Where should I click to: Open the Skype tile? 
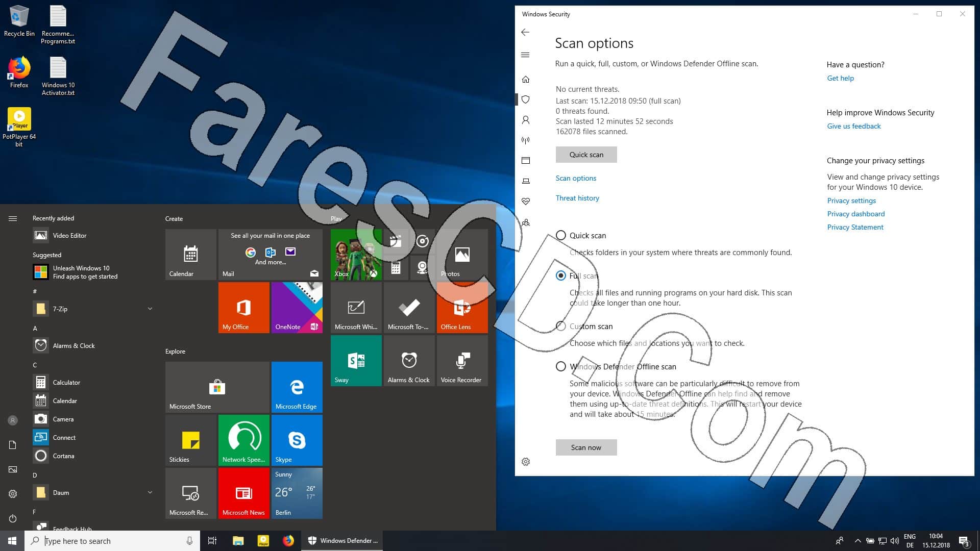(297, 440)
